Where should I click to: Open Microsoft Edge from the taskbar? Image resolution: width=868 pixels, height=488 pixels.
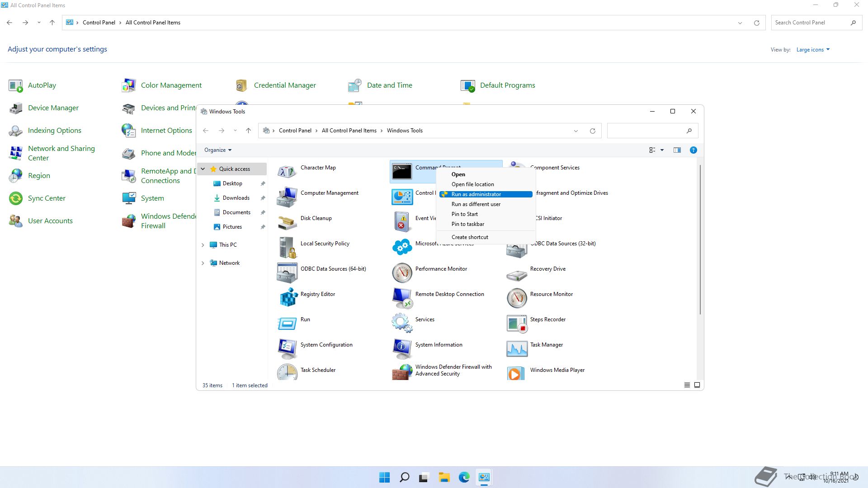(x=464, y=477)
